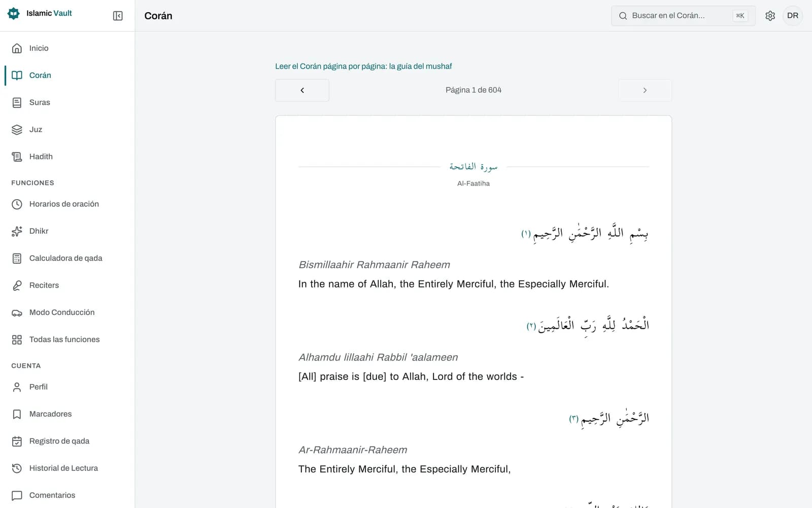Open the mushaf guide link
The height and width of the screenshot is (508, 812).
coord(363,66)
